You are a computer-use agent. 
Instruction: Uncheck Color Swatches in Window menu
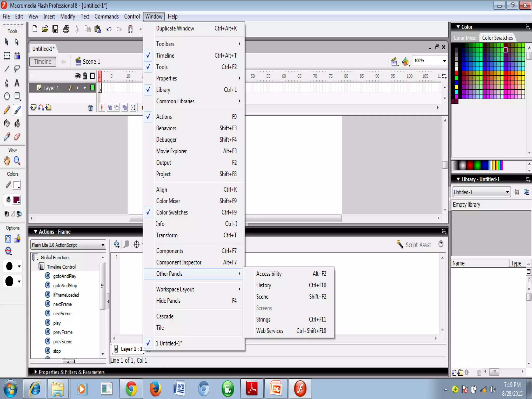[x=172, y=212]
